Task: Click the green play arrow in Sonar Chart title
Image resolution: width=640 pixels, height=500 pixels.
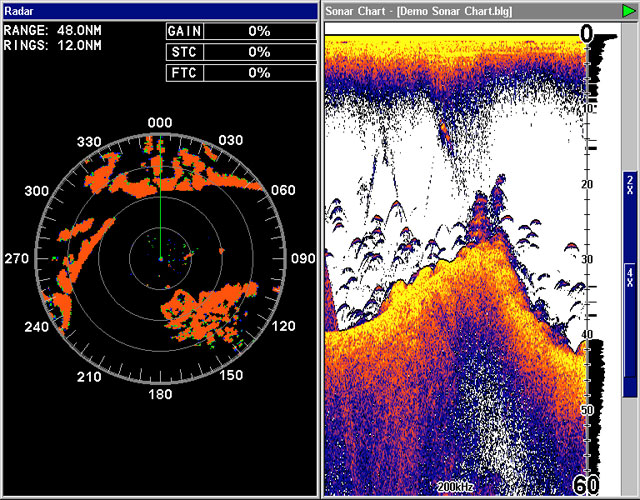Action: tap(628, 9)
